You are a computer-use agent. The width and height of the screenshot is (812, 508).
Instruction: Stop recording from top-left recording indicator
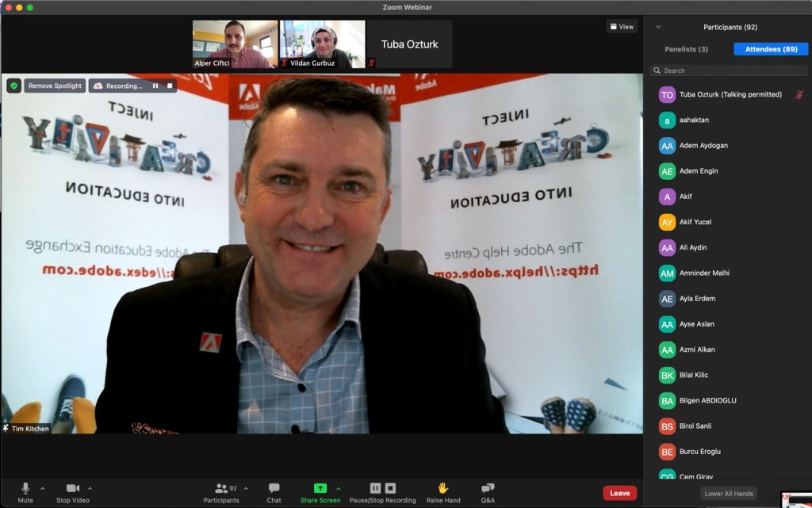click(169, 86)
